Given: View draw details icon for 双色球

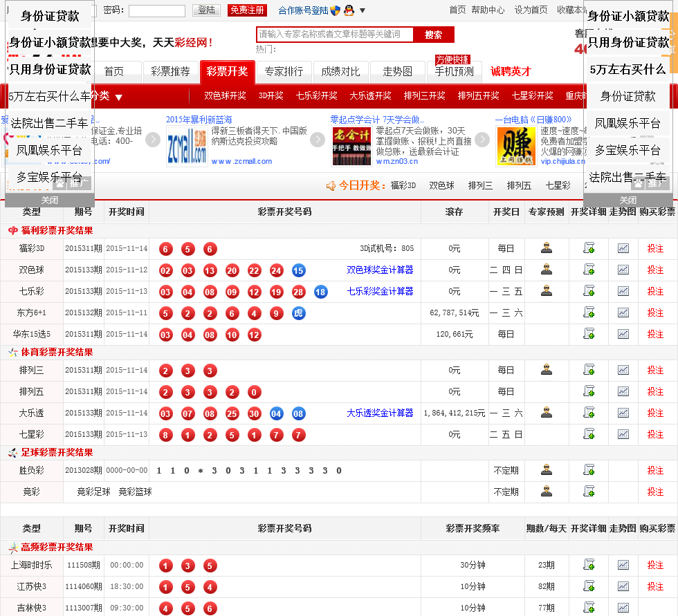Looking at the screenshot, I should click(589, 269).
